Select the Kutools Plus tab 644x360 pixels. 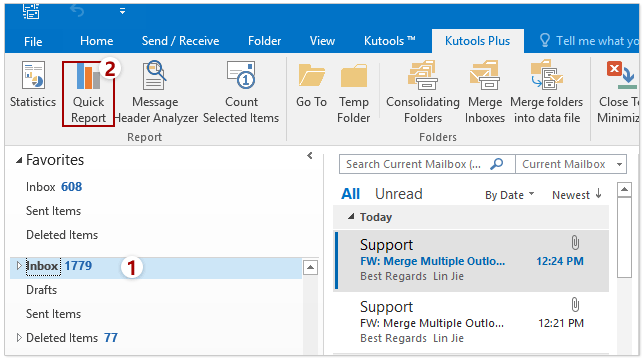[478, 41]
